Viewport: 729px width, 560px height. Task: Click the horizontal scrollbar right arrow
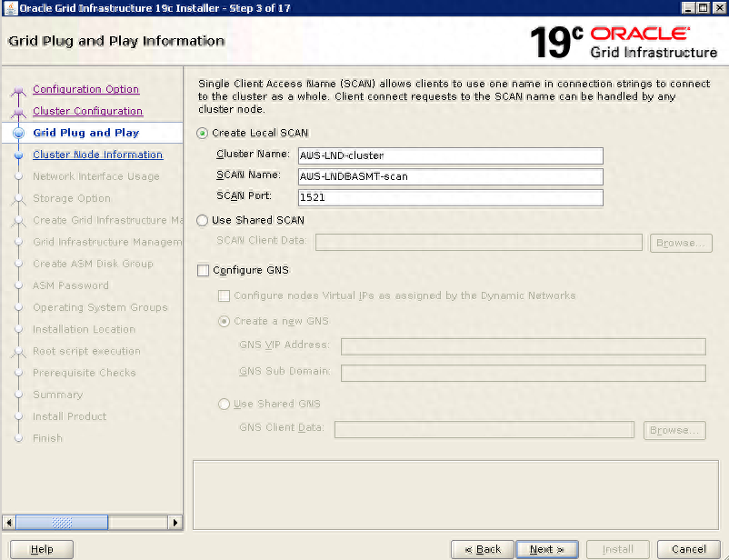[x=176, y=522]
